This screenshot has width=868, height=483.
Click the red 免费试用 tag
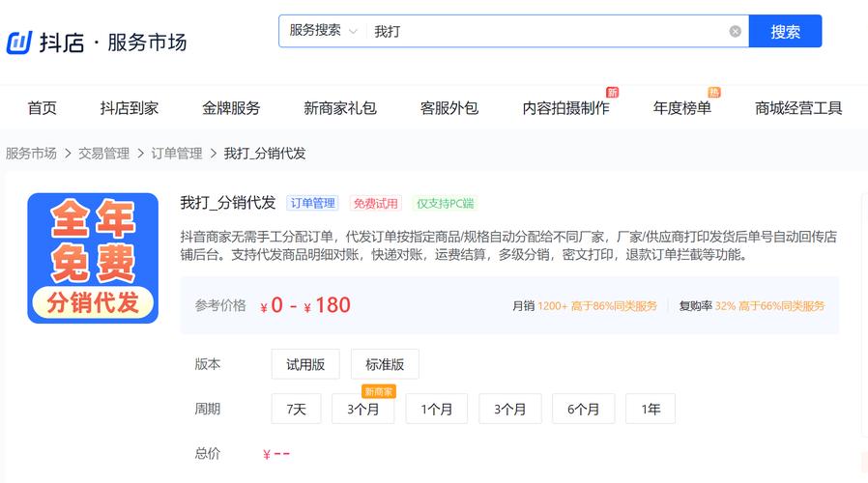375,203
